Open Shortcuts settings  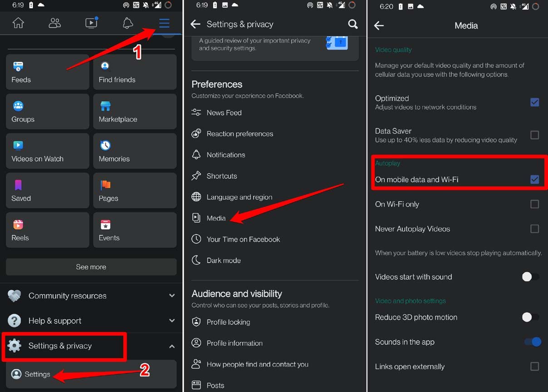[x=275, y=176]
